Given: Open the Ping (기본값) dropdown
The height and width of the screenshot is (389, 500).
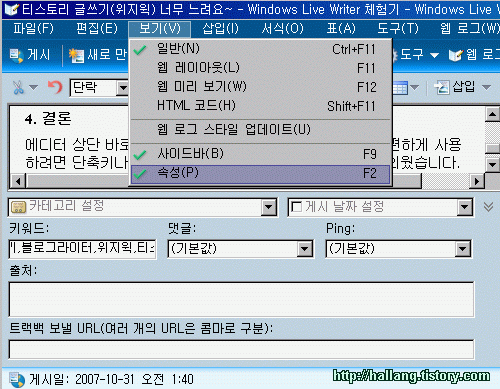Looking at the screenshot, I should coord(463,249).
